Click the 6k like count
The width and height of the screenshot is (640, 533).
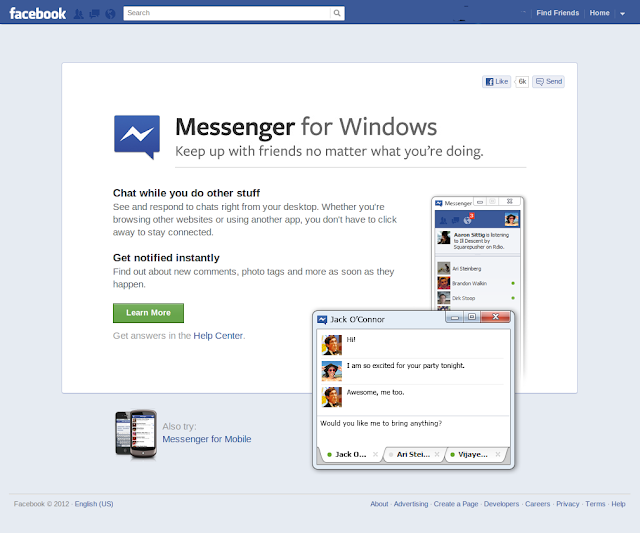click(x=522, y=82)
